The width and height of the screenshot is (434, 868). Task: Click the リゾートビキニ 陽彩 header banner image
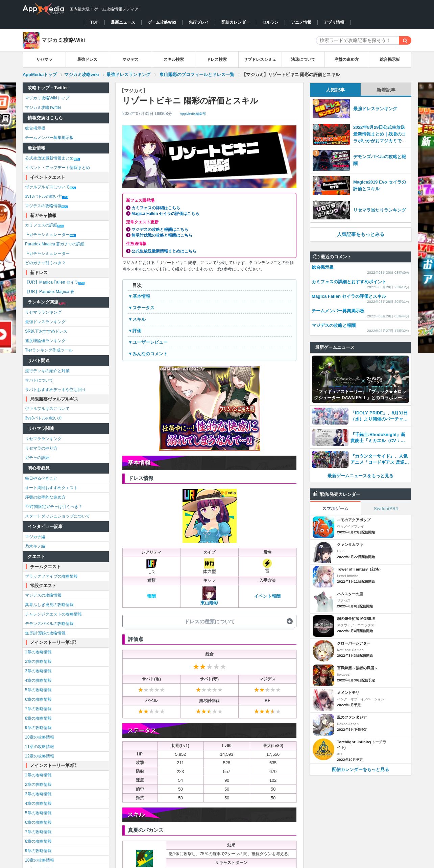coord(209,156)
